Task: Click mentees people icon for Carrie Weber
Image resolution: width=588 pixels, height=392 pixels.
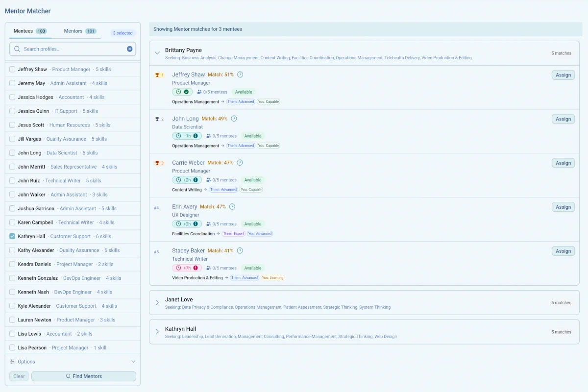Action: (x=209, y=180)
